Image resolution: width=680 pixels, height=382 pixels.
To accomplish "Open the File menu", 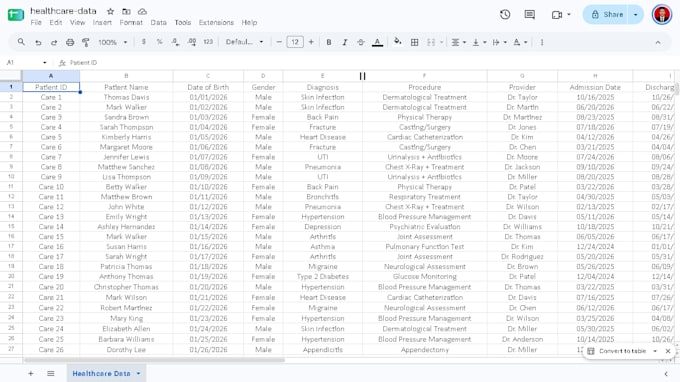I will [36, 23].
